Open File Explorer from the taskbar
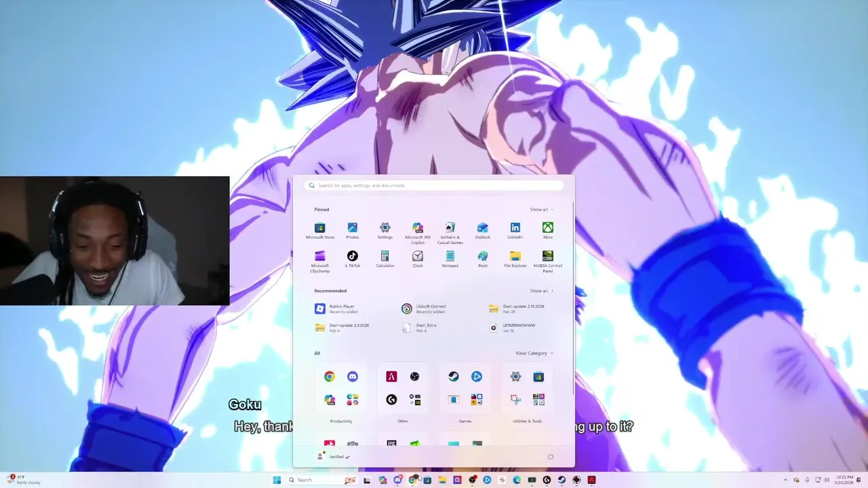Image resolution: width=868 pixels, height=488 pixels. pos(443,480)
